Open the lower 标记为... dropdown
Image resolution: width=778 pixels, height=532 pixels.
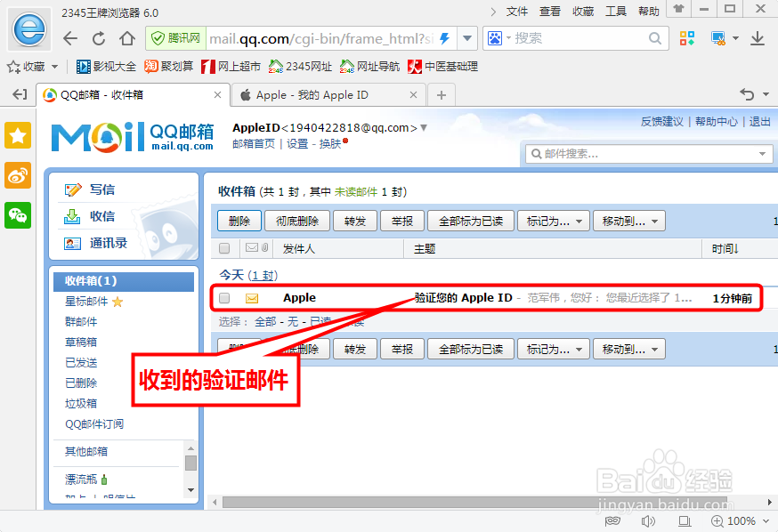point(553,349)
